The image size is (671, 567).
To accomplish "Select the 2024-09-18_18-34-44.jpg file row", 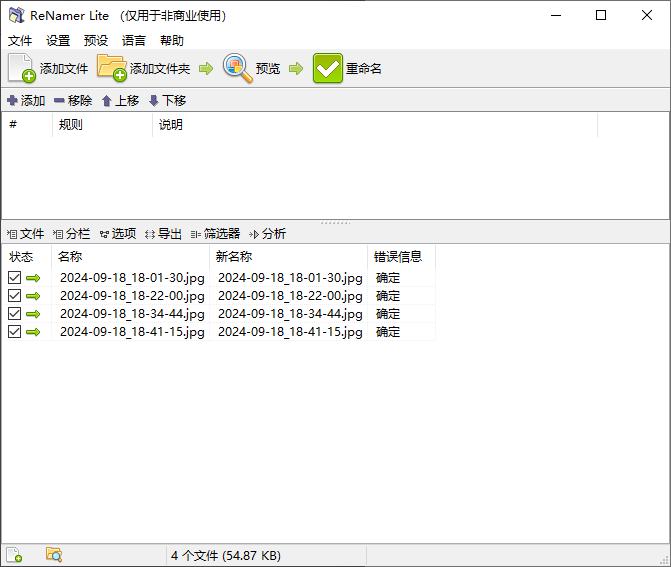I will [x=131, y=314].
